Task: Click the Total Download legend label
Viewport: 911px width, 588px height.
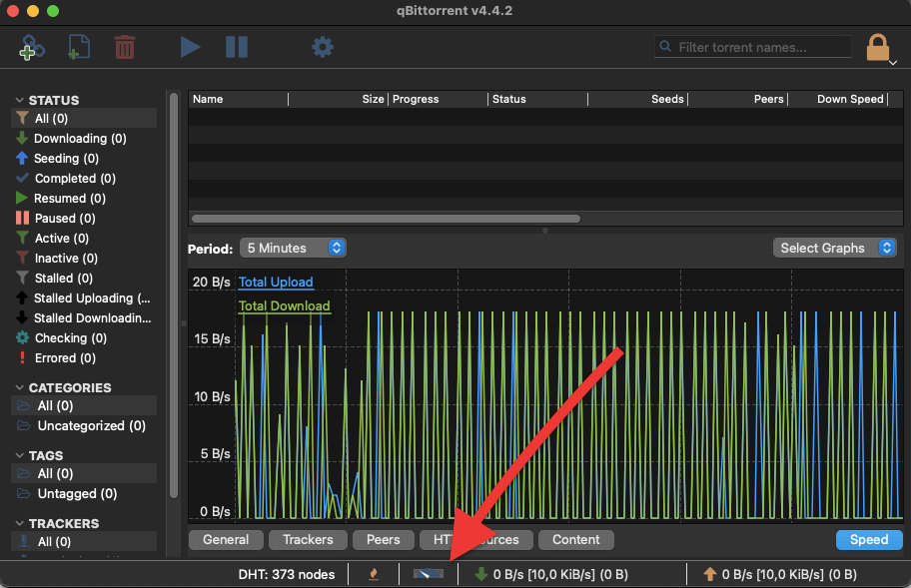Action: coord(284,306)
